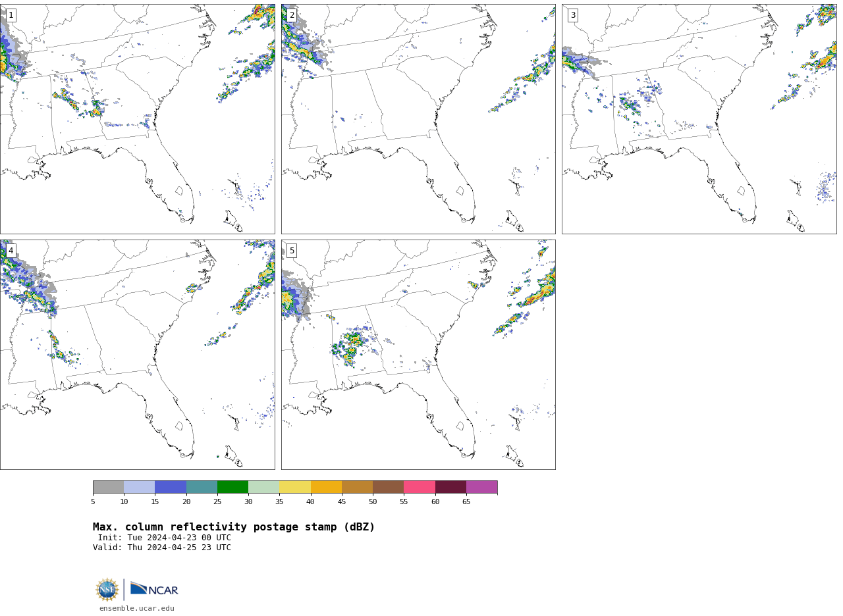Click the pink 55-60 dBZ swatch
Image resolution: width=843 pixels, height=616 pixels.
[x=420, y=487]
